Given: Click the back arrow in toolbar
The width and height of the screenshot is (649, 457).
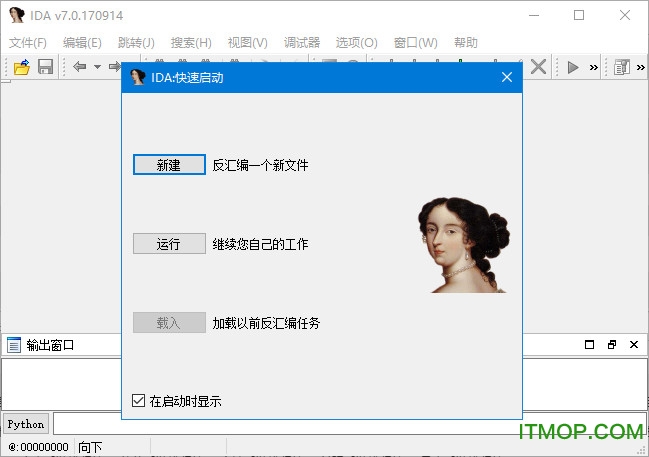Looking at the screenshot, I should 79,67.
